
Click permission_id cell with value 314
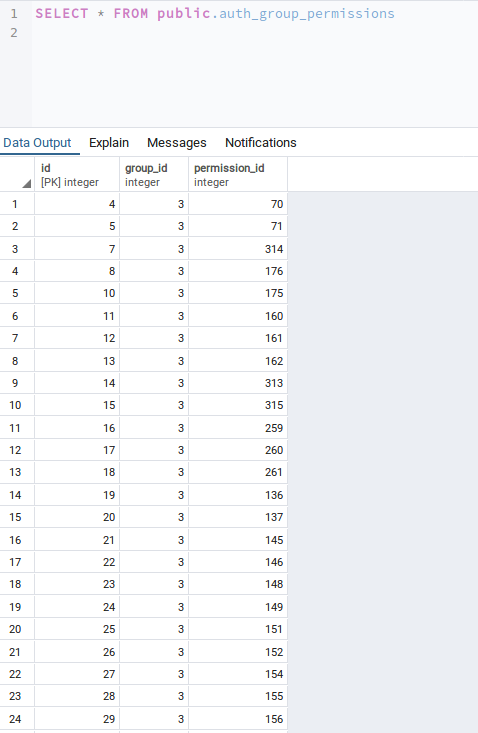pyautogui.click(x=238, y=249)
